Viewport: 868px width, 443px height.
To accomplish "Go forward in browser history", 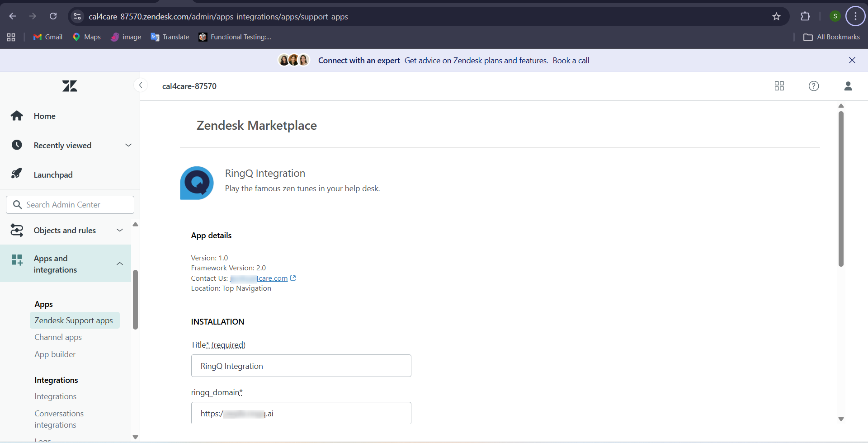I will [x=33, y=16].
